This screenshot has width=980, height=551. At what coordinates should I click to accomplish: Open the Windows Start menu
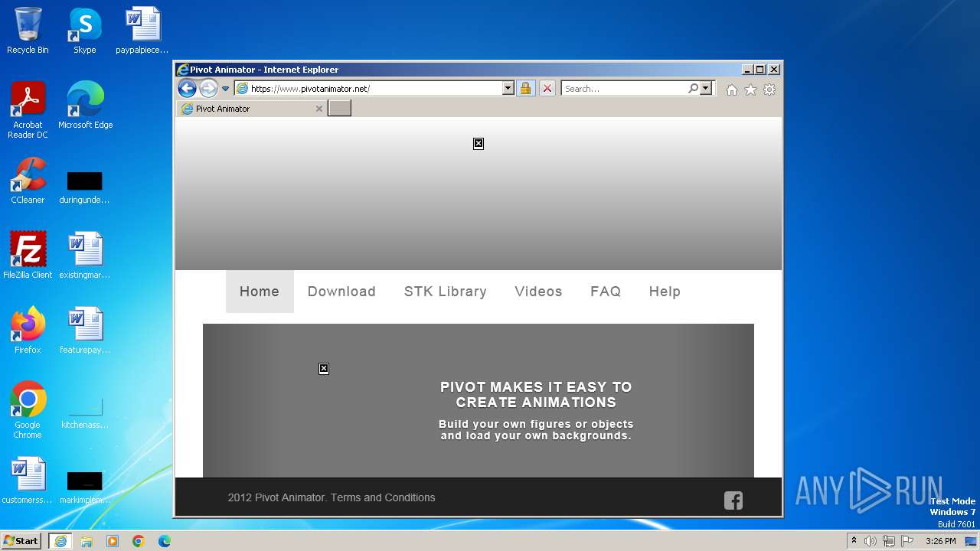(21, 541)
